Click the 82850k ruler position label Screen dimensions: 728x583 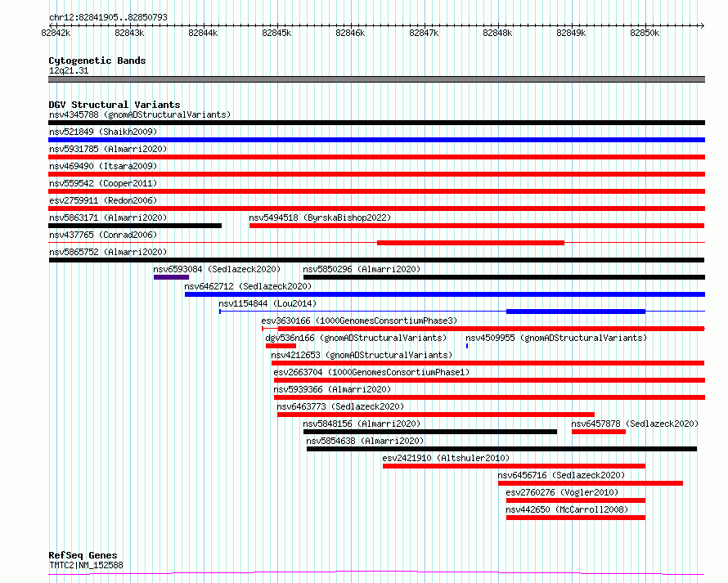[x=645, y=33]
